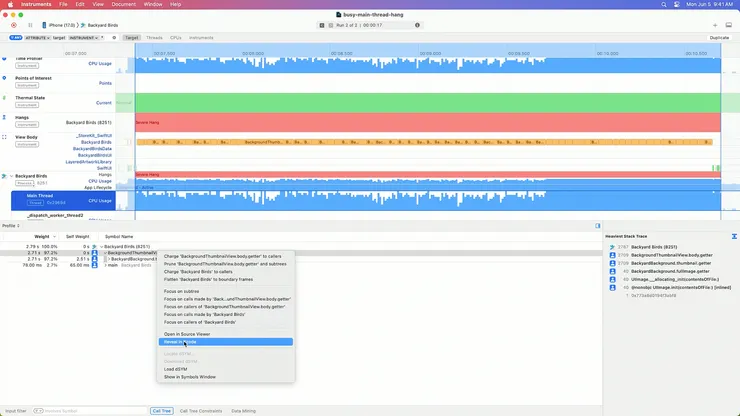Click the pause button in the toolbar

[x=30, y=25]
